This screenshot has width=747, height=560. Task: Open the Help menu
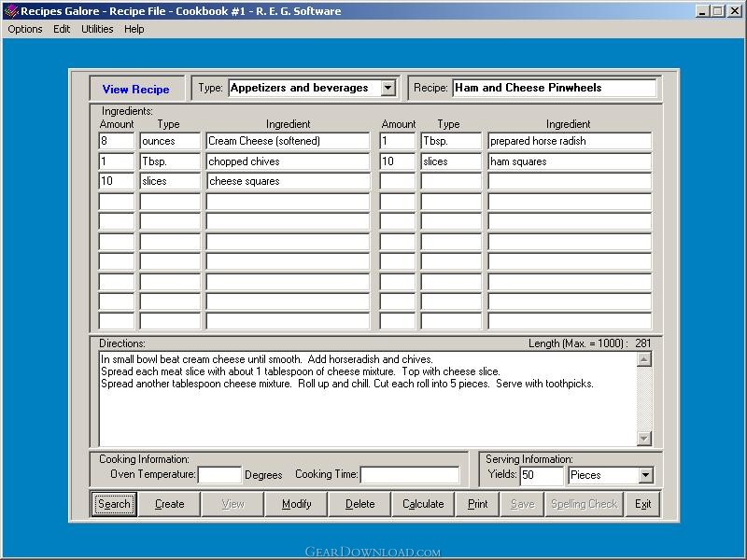tap(134, 29)
